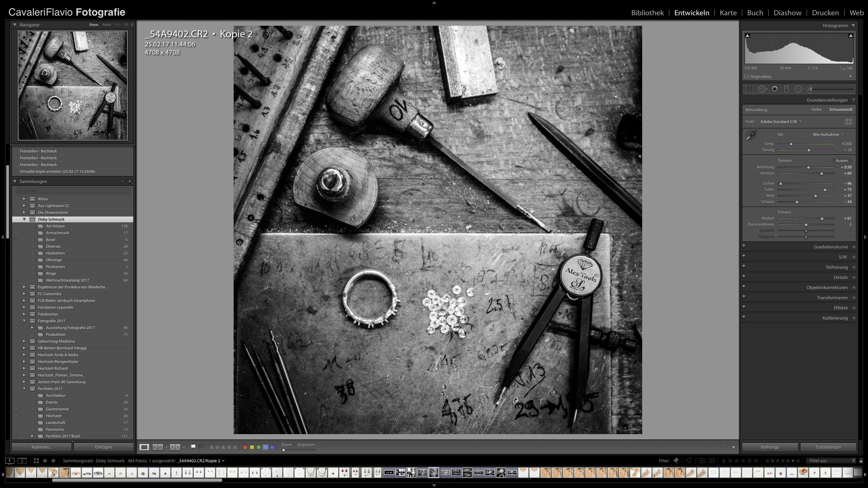Toggle Gradationskurve panel on/off switch
Image resolution: width=868 pixels, height=488 pixels.
pos(744,247)
